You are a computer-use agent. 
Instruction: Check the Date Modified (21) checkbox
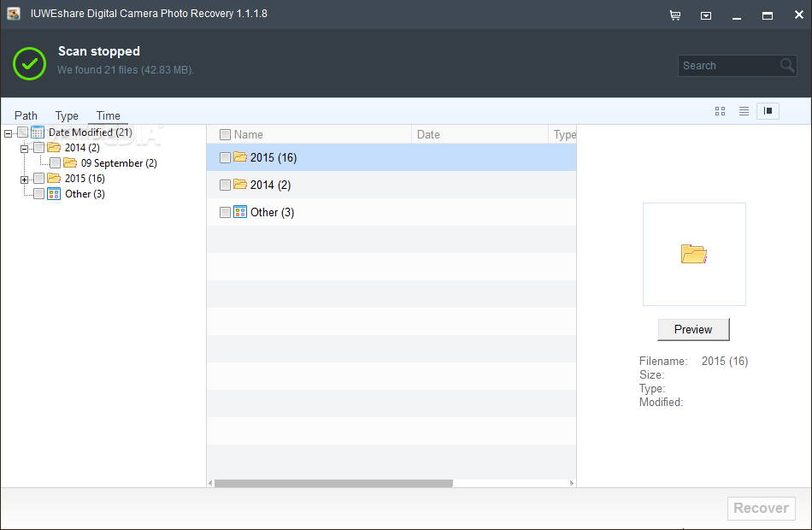tap(23, 132)
